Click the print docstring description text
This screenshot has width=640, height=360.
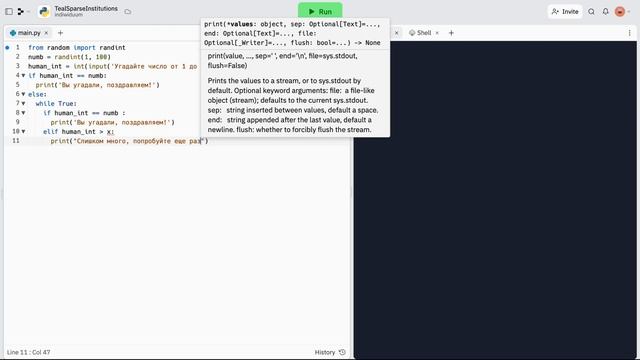[x=293, y=105]
